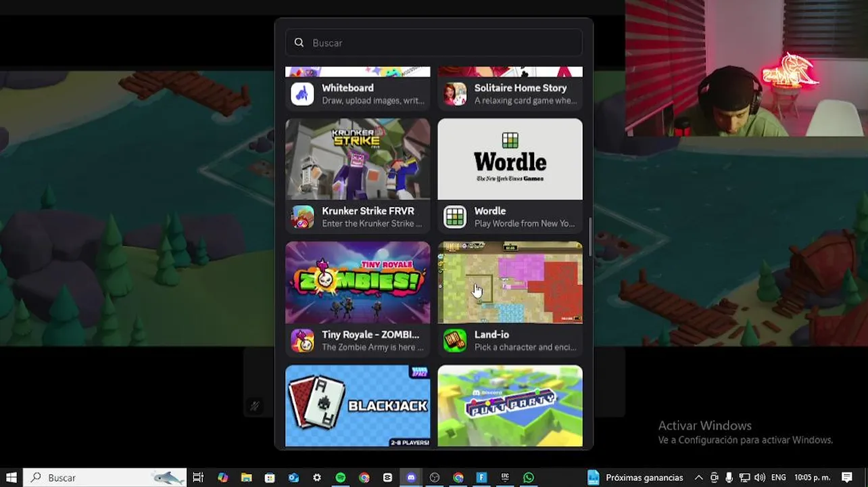868x487 pixels.
Task: Open the Windows Start menu
Action: pyautogui.click(x=11, y=478)
